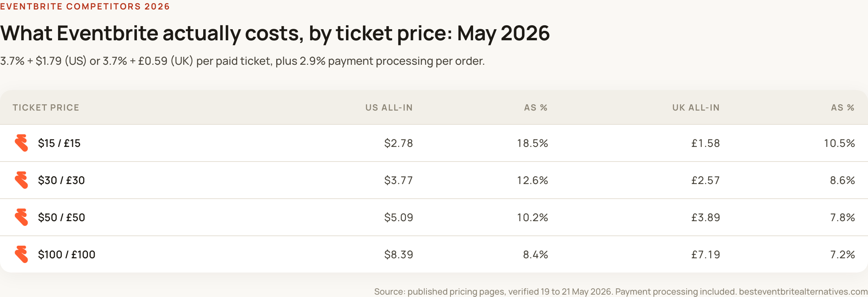Click the $2.78 US all-in value
This screenshot has width=868, height=297.
pos(398,143)
